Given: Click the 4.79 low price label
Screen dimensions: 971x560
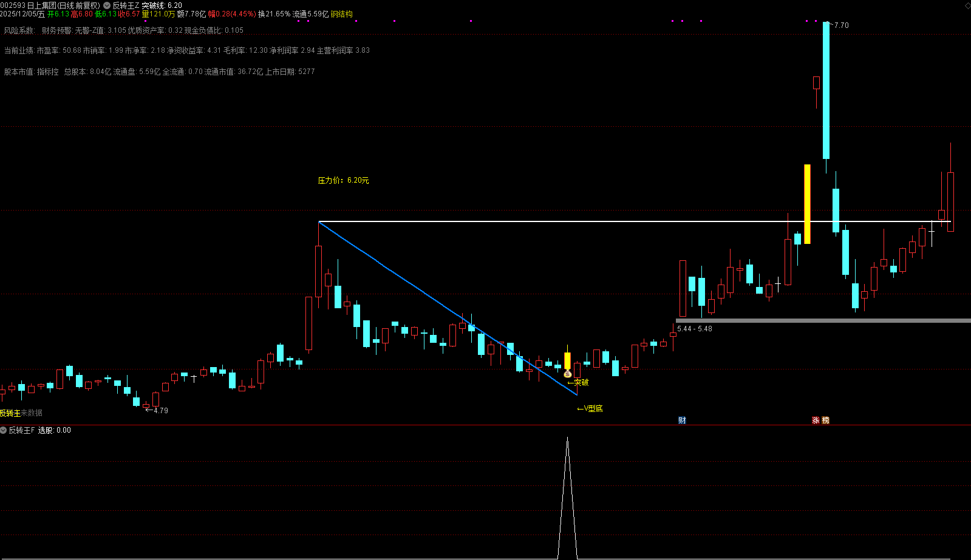Looking at the screenshot, I should tap(160, 411).
